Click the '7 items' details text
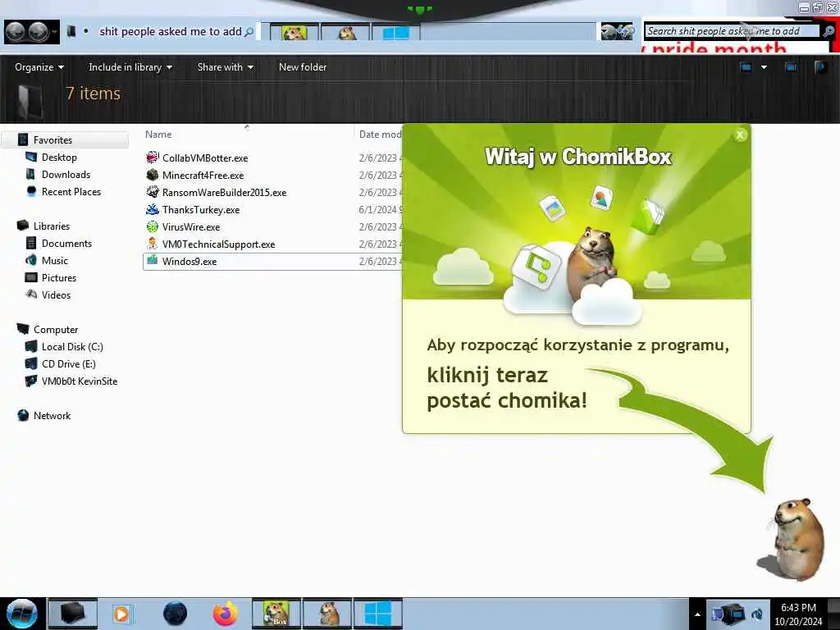Screen dimensions: 840x630 pos(94,94)
